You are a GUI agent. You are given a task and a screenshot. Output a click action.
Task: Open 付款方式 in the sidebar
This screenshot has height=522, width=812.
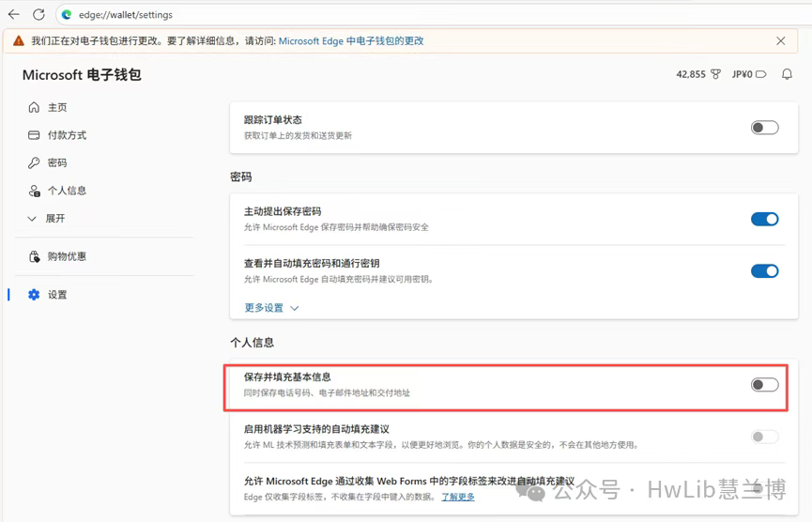pos(68,135)
